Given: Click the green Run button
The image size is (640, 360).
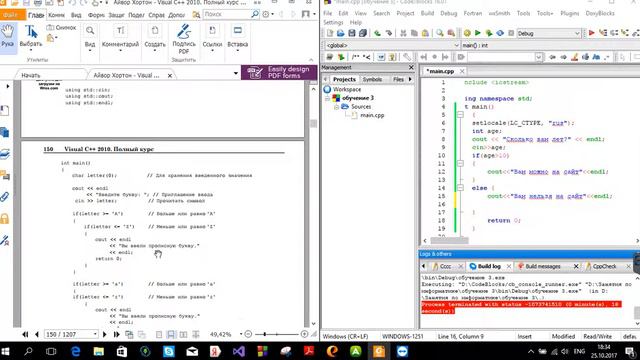Looking at the screenshot, I should click(x=478, y=33).
